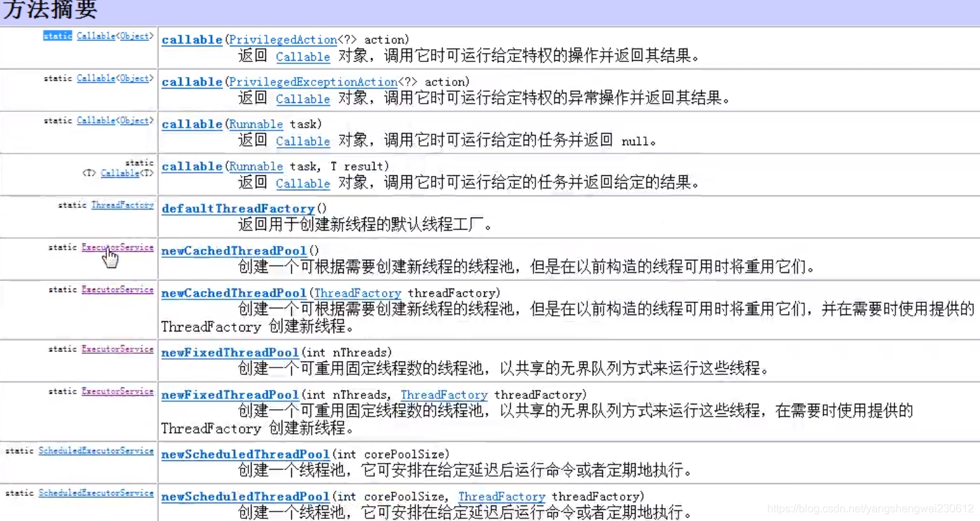Open newFixedThreadPool(int nThreads, ThreadFactory) method name link

click(x=230, y=395)
